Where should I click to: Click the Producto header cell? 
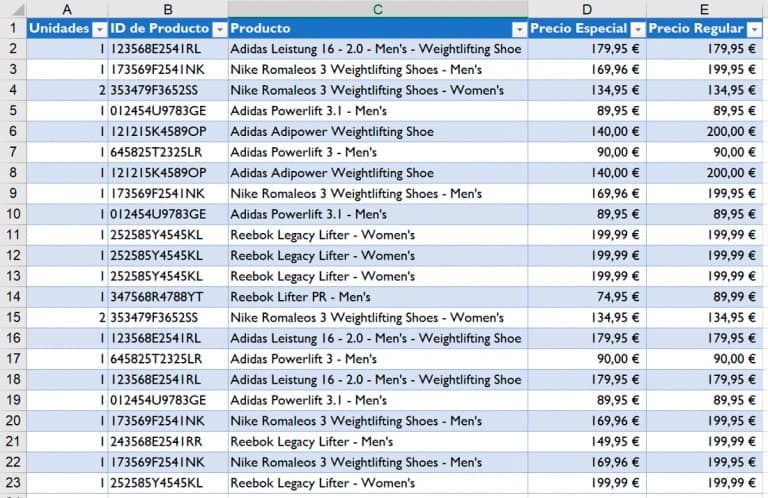(x=378, y=28)
